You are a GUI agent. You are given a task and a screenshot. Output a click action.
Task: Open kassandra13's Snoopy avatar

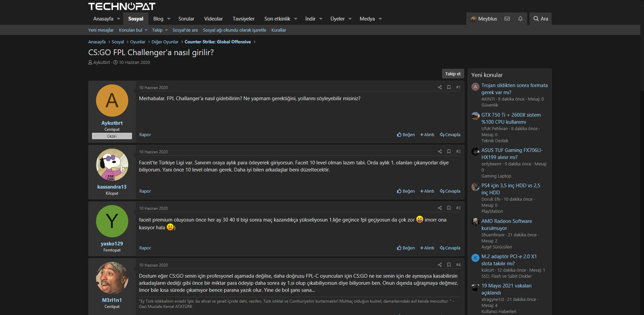click(112, 165)
